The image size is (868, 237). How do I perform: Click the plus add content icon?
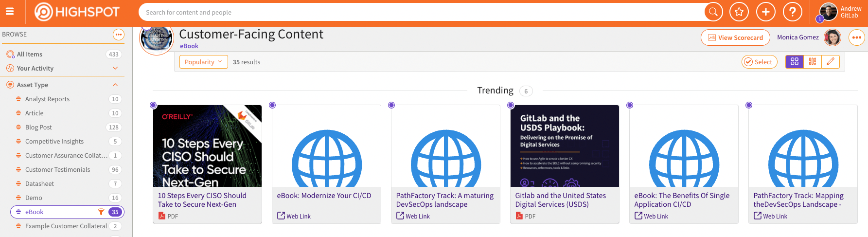point(765,12)
